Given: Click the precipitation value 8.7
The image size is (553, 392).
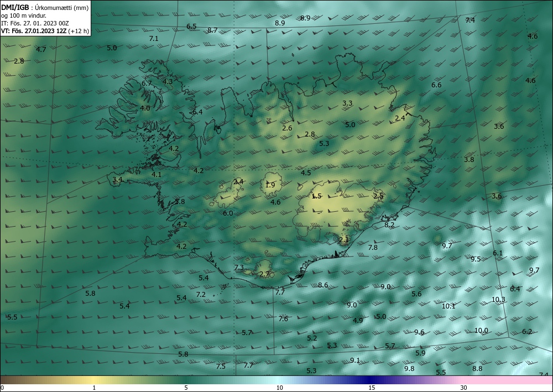Looking at the screenshot, I should tap(212, 30).
